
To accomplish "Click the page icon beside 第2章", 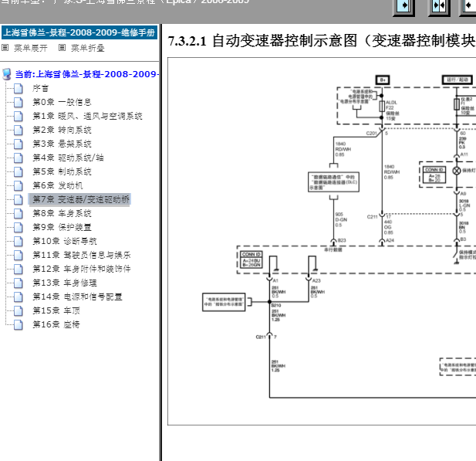I will coord(19,130).
